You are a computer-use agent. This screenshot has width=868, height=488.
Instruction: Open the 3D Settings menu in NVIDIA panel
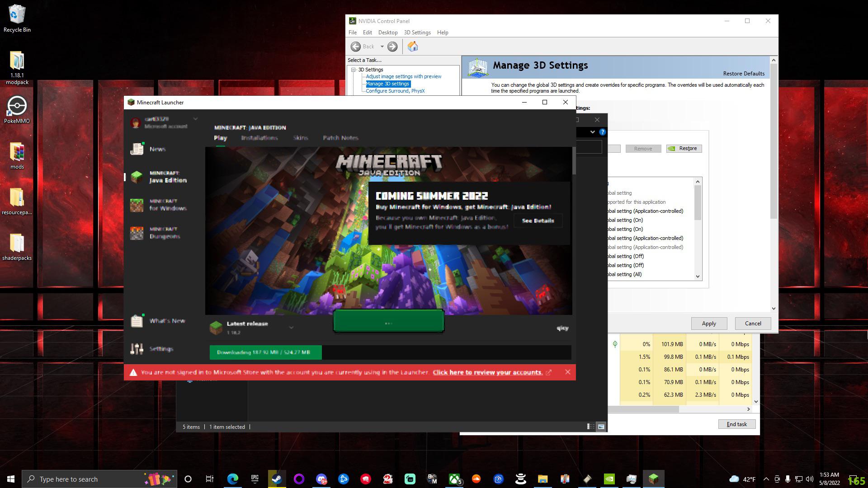point(417,32)
